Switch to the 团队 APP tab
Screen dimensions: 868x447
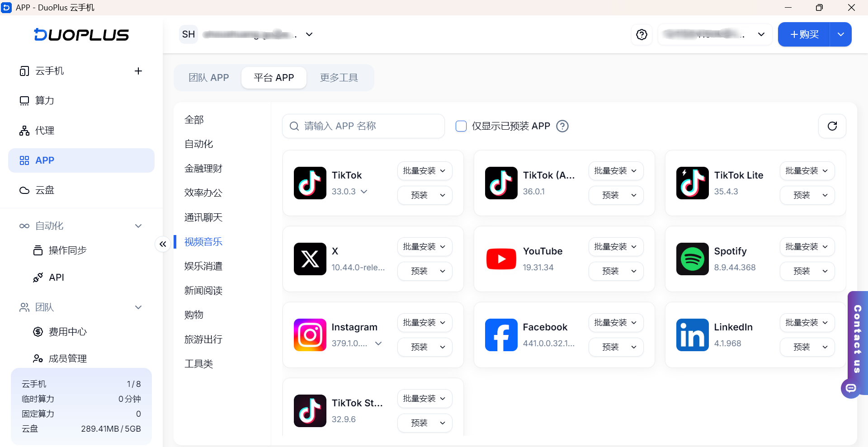209,78
